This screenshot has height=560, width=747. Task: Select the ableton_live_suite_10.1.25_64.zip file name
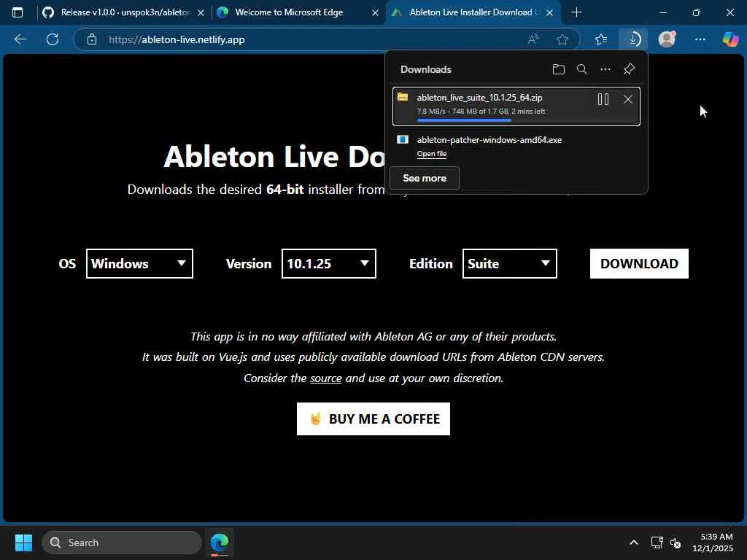479,98
